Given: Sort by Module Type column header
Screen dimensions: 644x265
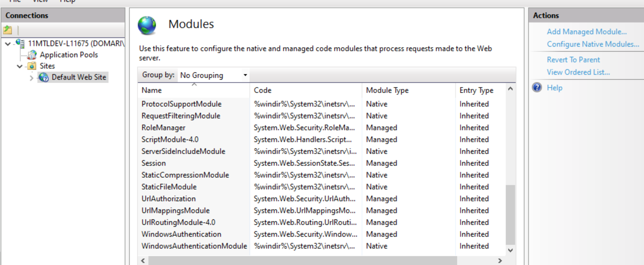Looking at the screenshot, I should pos(387,90).
